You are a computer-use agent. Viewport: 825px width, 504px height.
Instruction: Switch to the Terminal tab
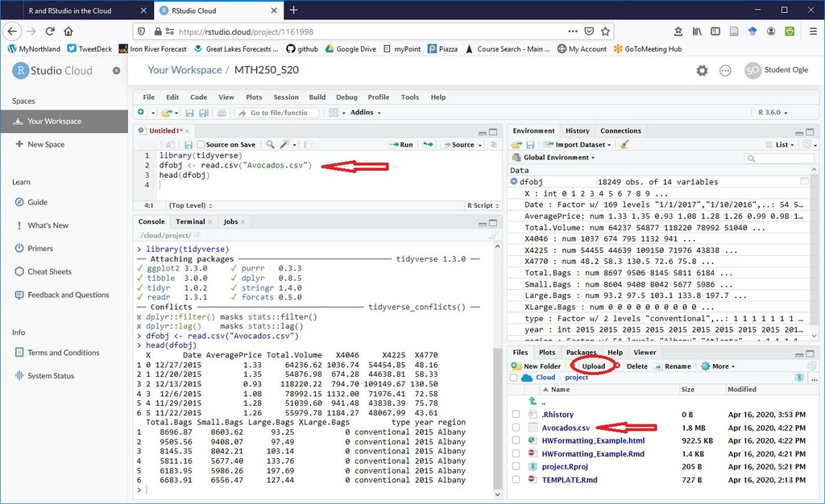(x=190, y=221)
